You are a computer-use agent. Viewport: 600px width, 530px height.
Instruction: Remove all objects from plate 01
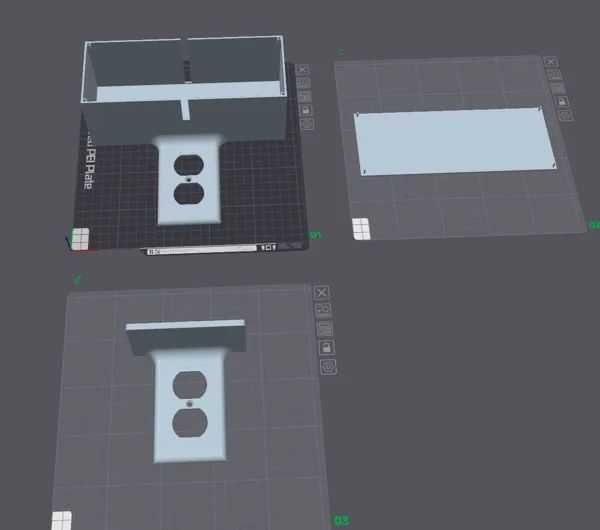[x=302, y=70]
